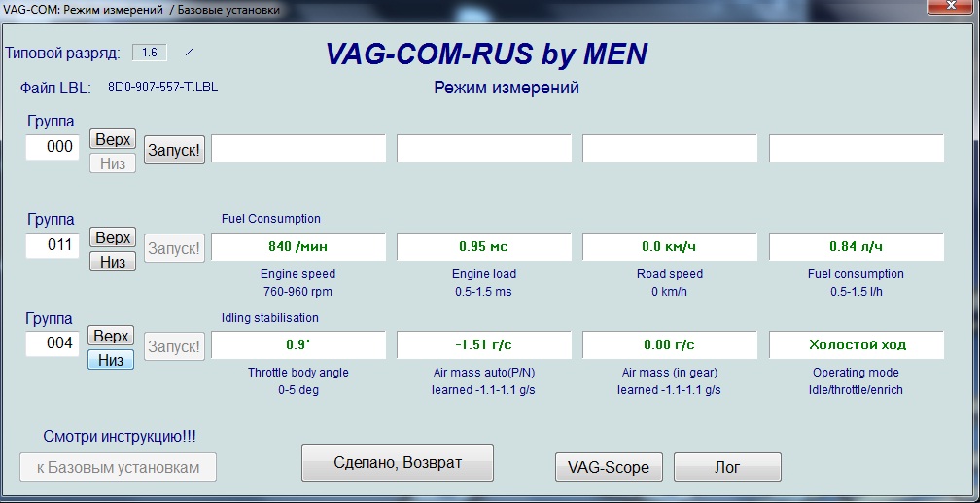Focus the group number field showing 004
Viewport: 980px width, 503px height.
(52, 342)
